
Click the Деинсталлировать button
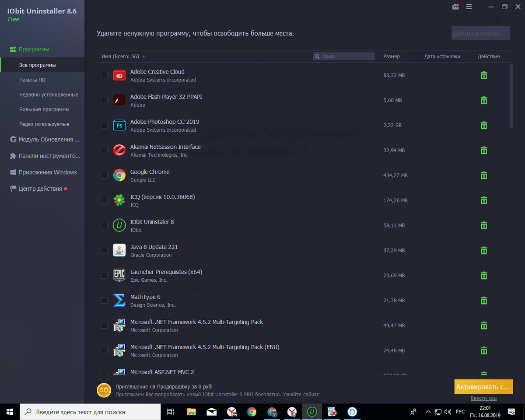pos(481,33)
